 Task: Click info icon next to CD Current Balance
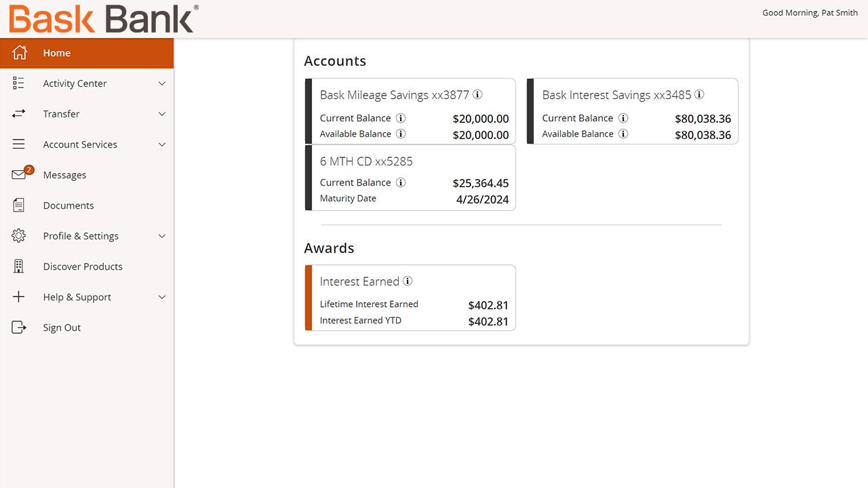coord(401,182)
